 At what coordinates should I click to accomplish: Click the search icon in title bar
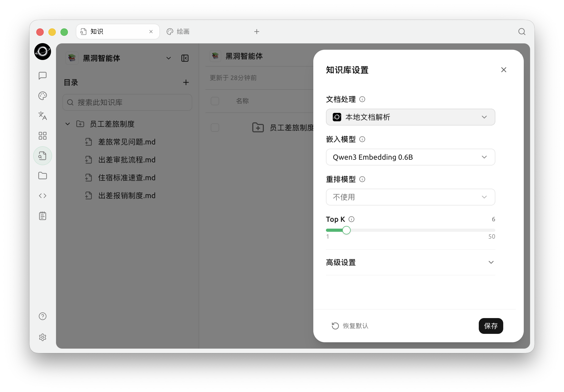522,32
